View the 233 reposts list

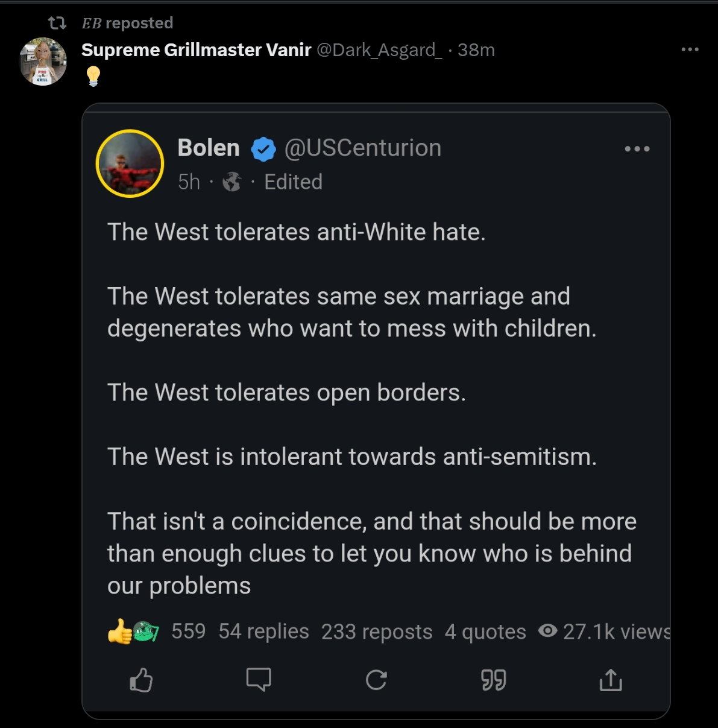coord(377,631)
